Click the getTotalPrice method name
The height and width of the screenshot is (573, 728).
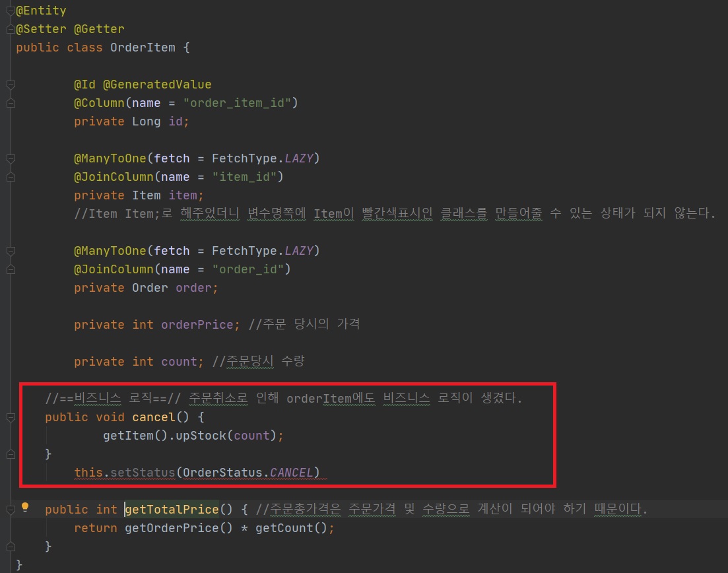[172, 509]
